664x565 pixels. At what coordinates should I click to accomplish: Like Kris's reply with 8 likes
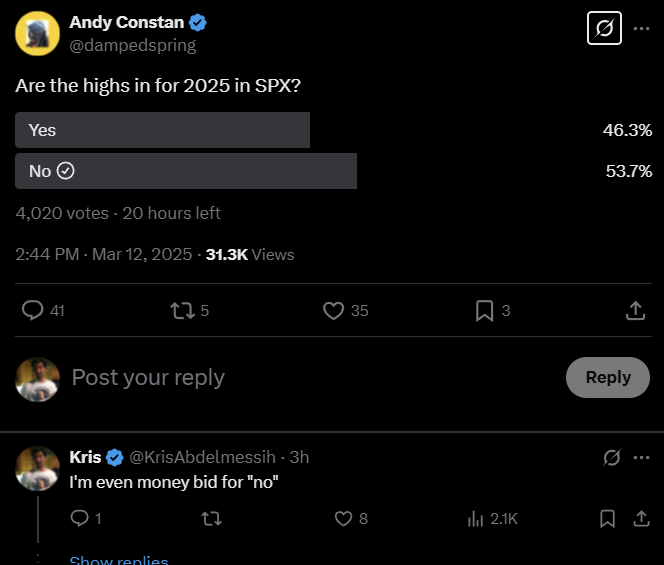click(x=343, y=518)
